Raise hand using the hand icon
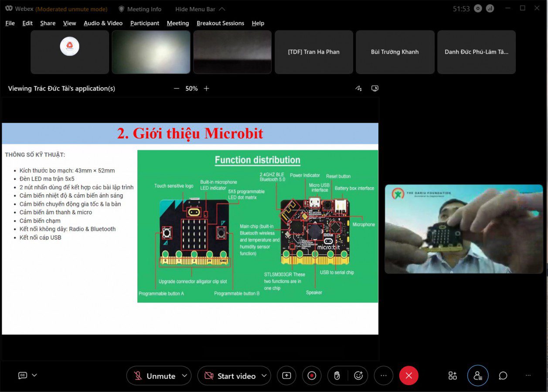Screen dimensions: 548x392 coord(337,375)
